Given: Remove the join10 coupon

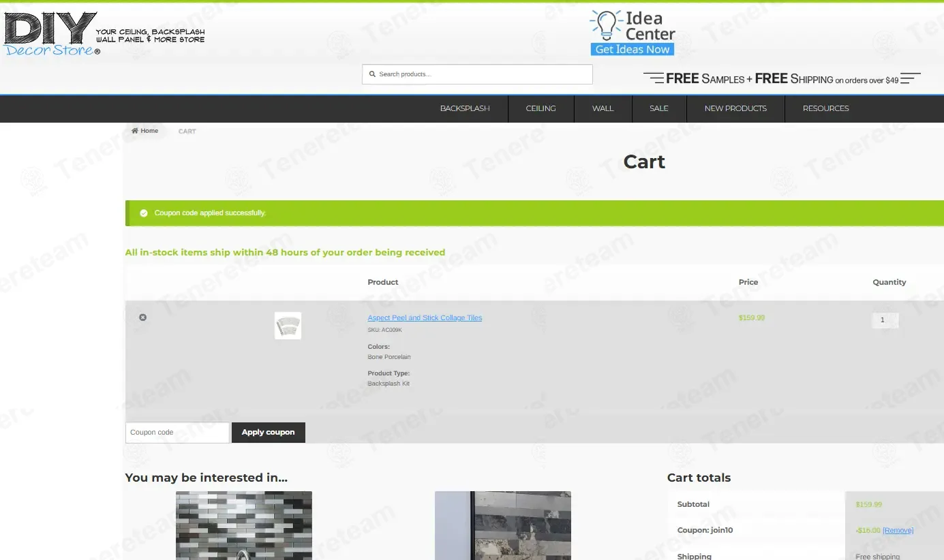Looking at the screenshot, I should [x=898, y=531].
